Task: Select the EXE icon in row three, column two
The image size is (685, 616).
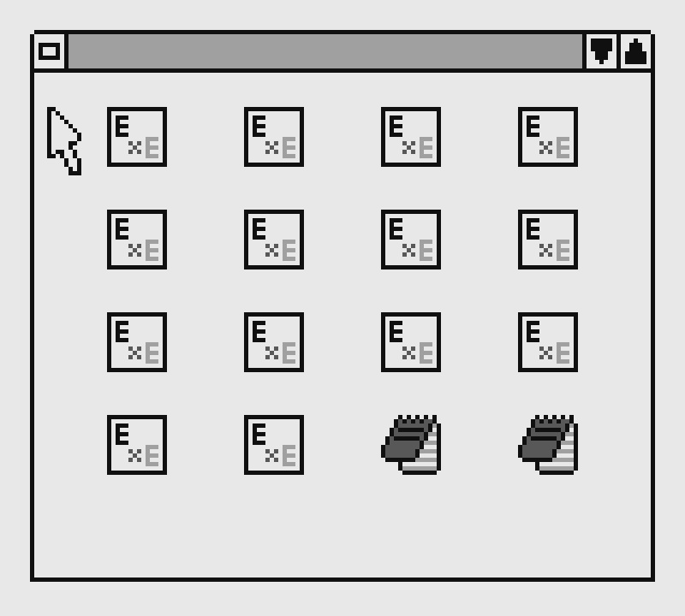Action: (x=274, y=342)
